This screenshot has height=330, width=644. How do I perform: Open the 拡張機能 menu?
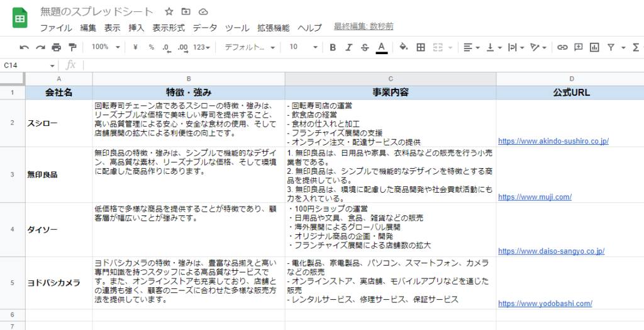tap(274, 28)
